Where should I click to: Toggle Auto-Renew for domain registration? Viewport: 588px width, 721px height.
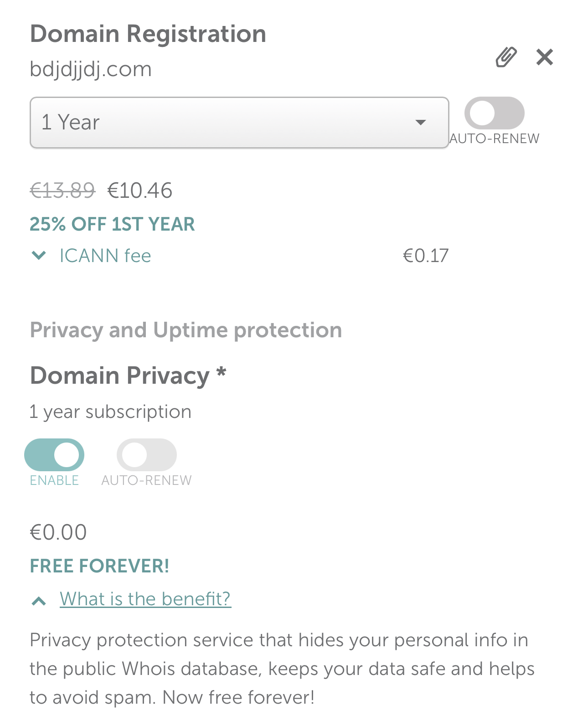[x=494, y=113]
